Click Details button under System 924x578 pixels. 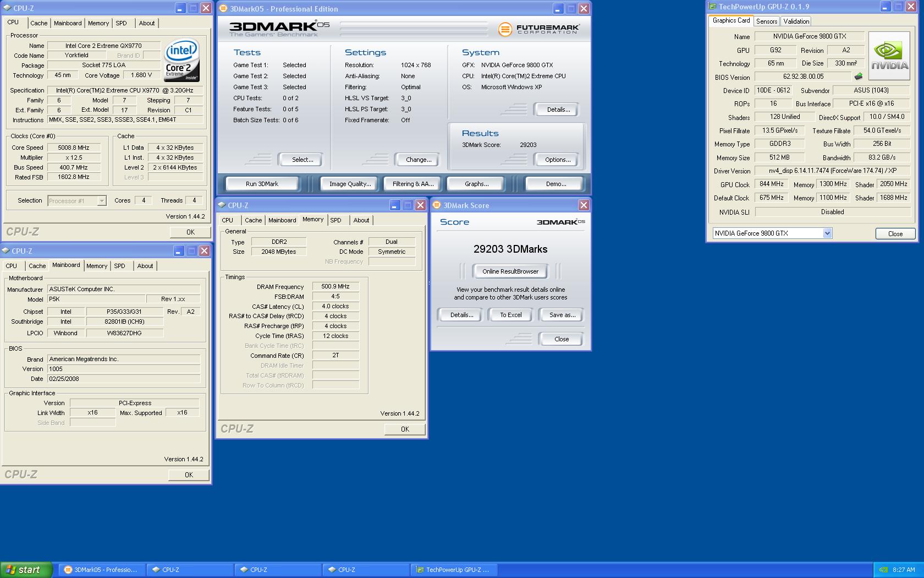(x=558, y=110)
